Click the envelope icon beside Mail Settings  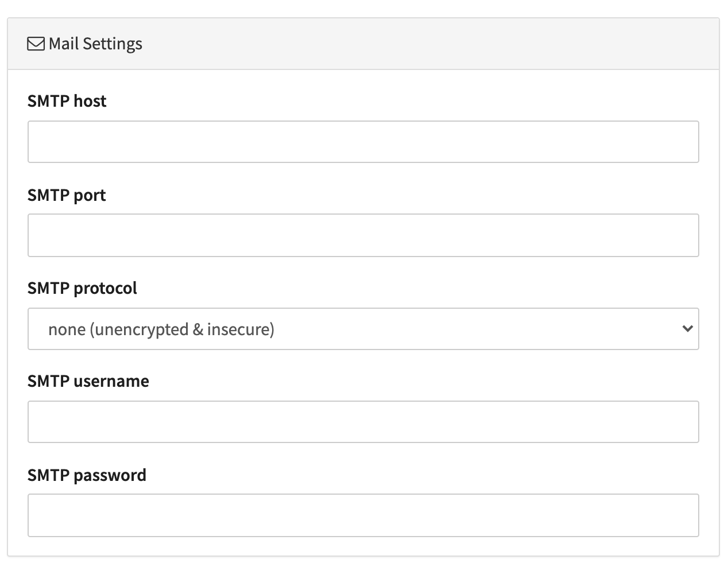point(36,44)
